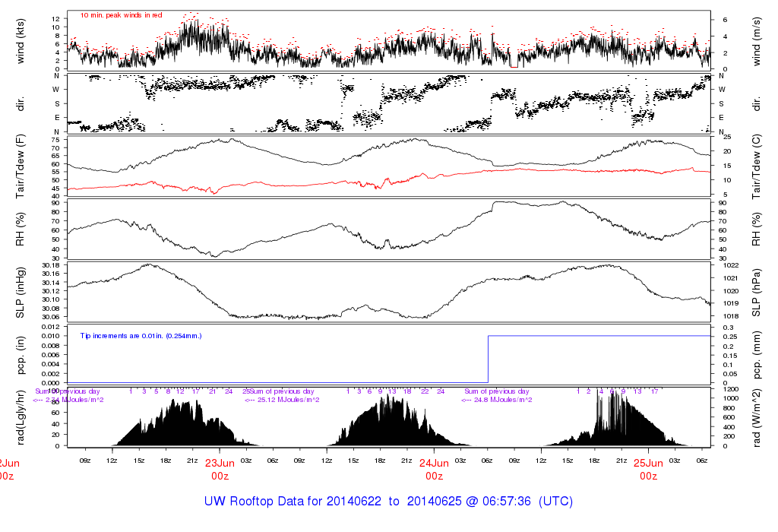Click the 'SLP (inHg)' axis label
This screenshot has height=532, width=778.
click(20, 293)
